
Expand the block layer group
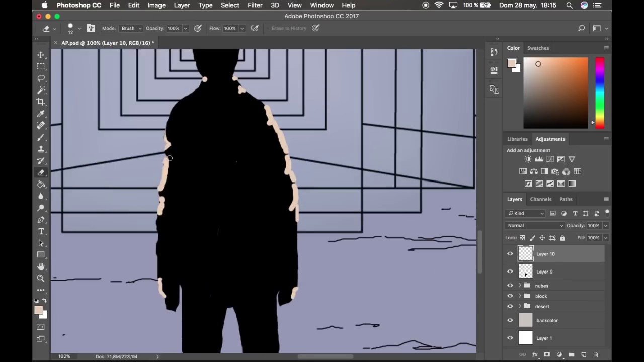click(x=520, y=296)
